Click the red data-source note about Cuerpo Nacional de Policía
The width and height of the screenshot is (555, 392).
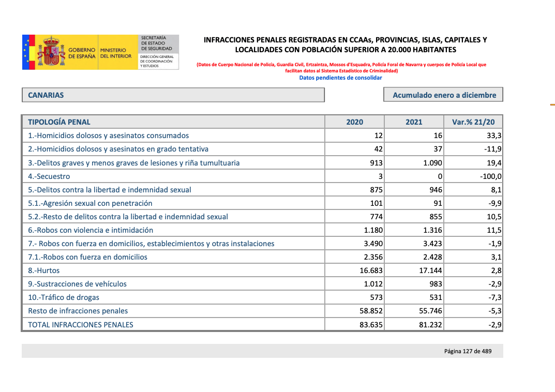pyautogui.click(x=341, y=68)
